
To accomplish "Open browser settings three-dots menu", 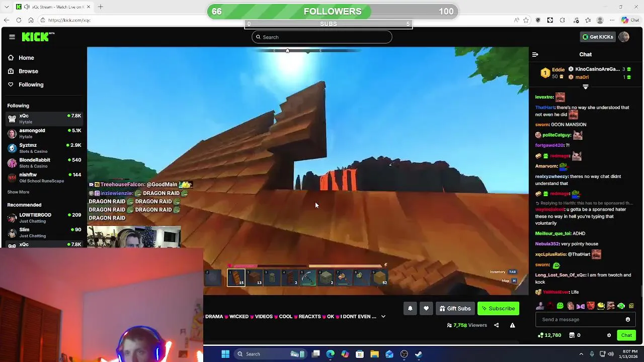I will [612, 20].
